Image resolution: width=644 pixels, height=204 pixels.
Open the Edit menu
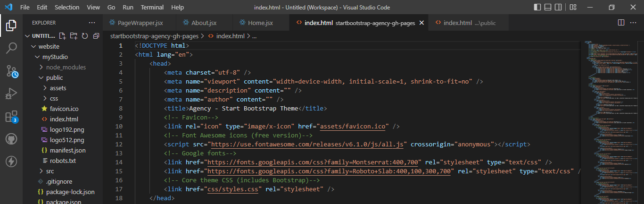(42, 8)
